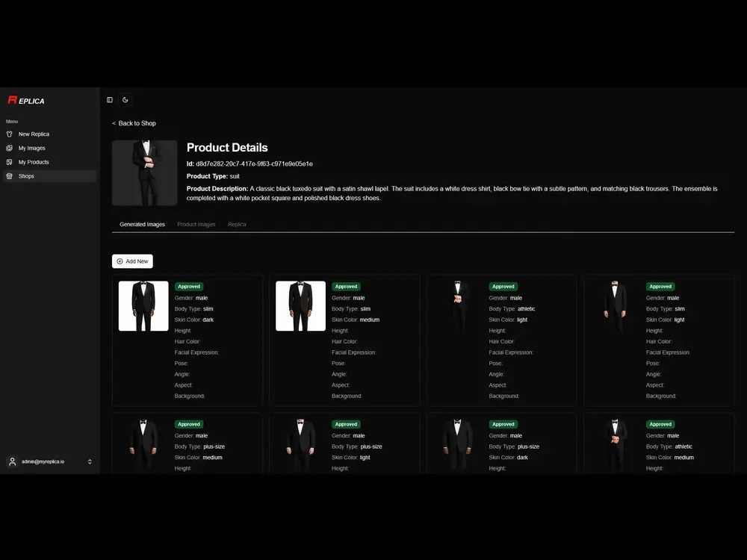Open the main product tuxedo thumbnail
The image size is (747, 560).
(x=145, y=173)
